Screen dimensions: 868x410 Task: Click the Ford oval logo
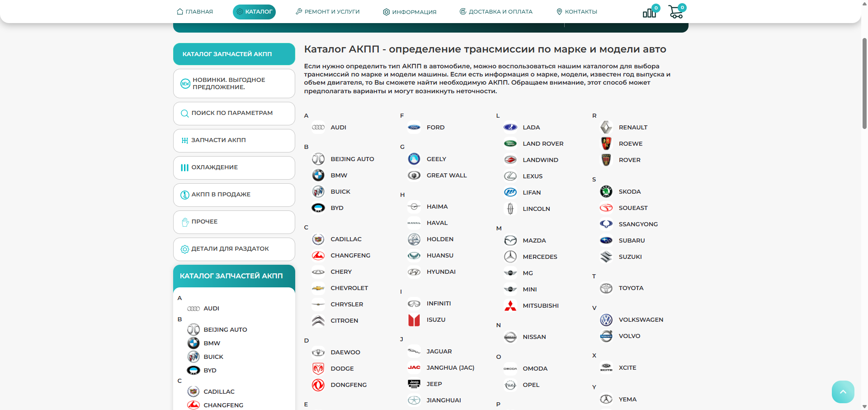coord(414,127)
